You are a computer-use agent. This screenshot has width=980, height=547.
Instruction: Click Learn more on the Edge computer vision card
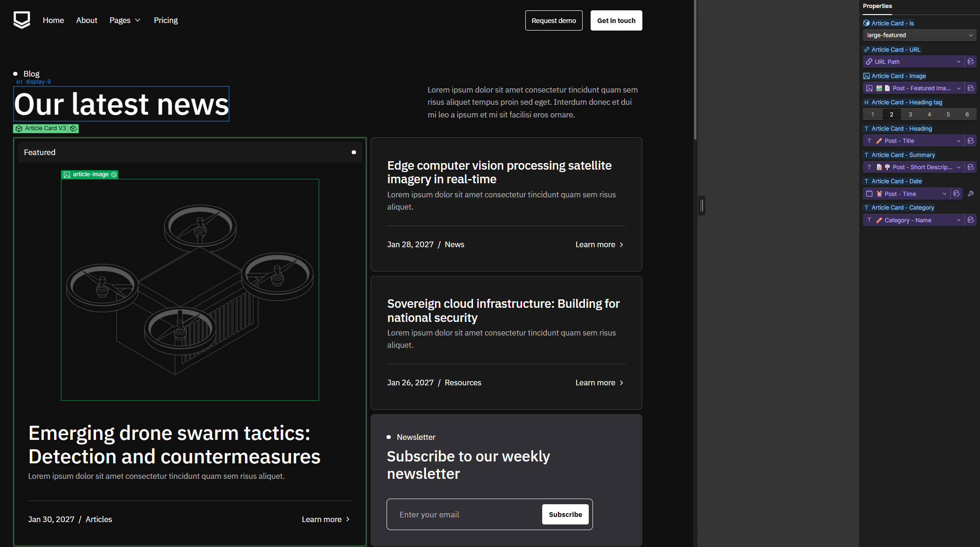pyautogui.click(x=599, y=245)
